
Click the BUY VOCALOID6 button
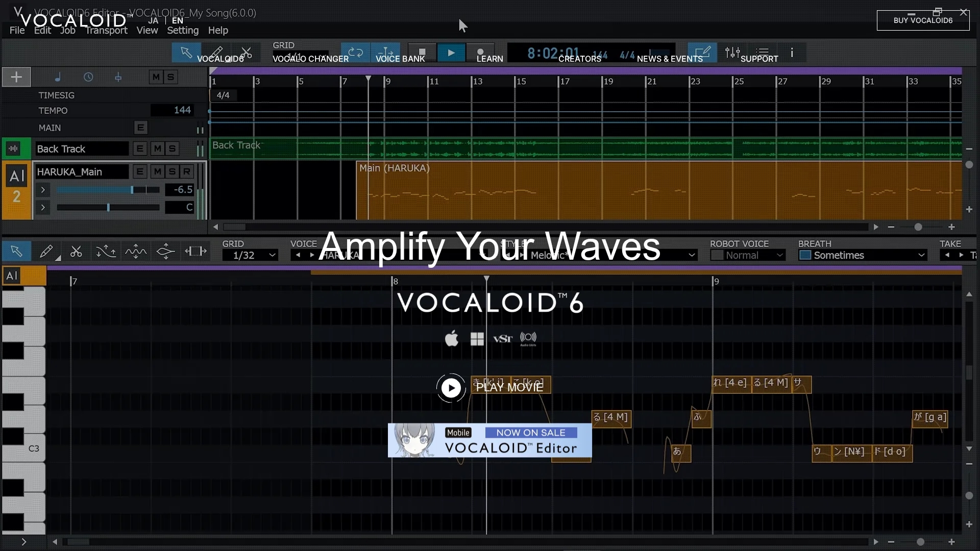click(923, 20)
